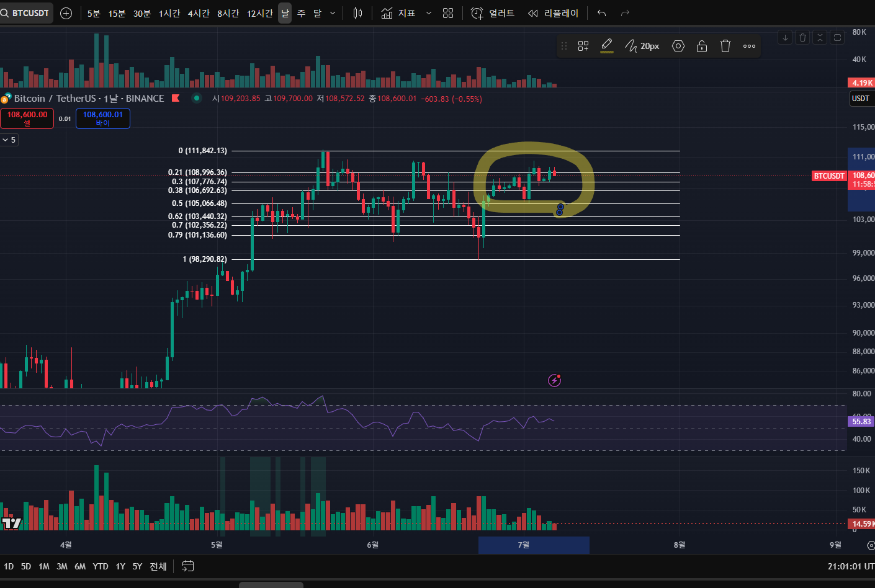Switch to the 30분 timeframe
Screen dimensions: 875x588
point(142,13)
